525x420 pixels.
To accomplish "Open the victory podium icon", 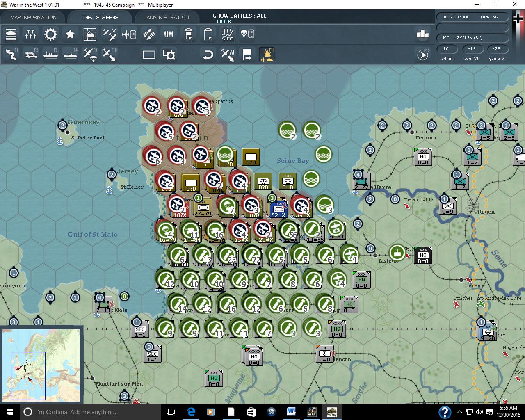I will point(422,34).
